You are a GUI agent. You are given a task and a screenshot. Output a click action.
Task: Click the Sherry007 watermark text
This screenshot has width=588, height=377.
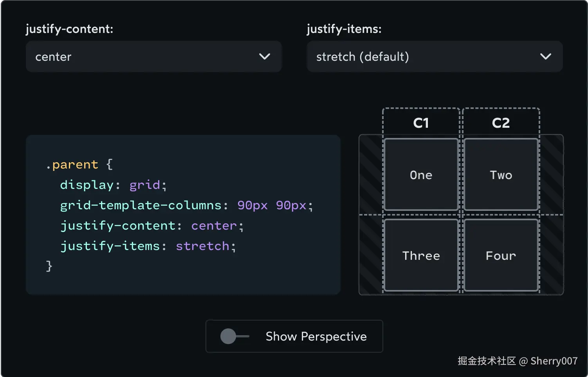click(554, 361)
